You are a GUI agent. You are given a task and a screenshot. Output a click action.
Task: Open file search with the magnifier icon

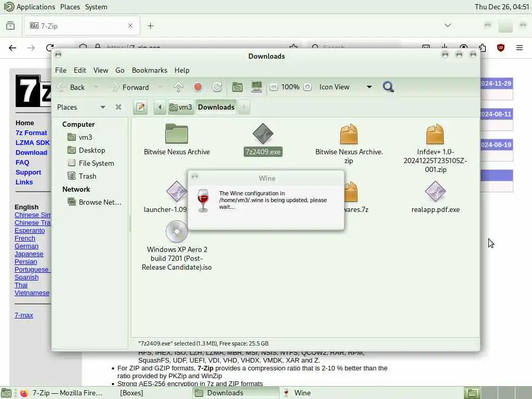(388, 87)
